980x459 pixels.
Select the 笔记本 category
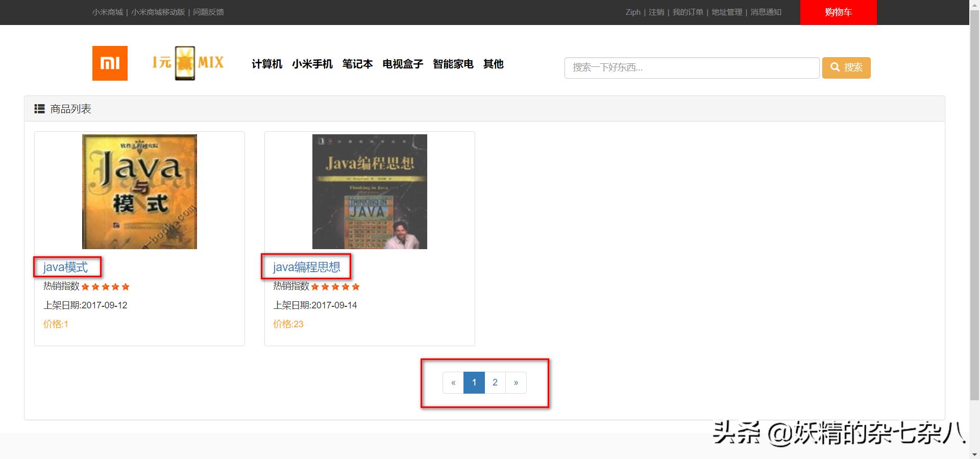357,64
